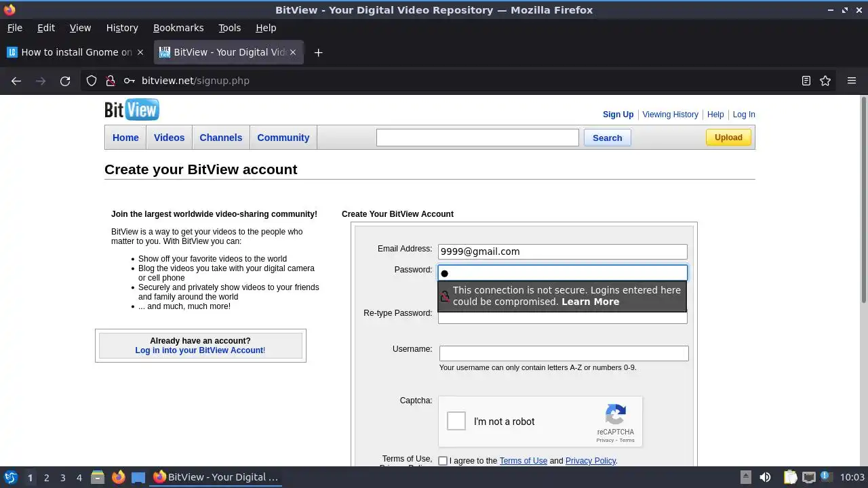Open the Sign Up link

tap(618, 115)
